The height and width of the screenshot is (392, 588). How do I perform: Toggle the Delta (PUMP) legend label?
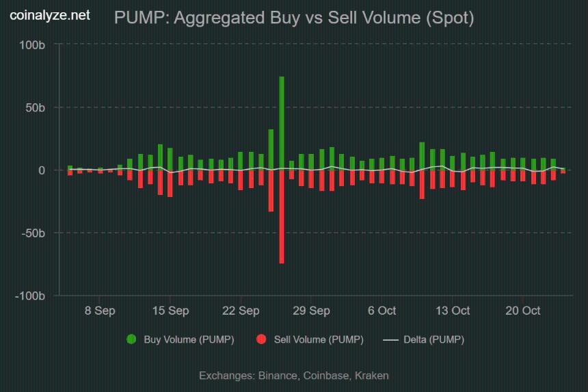433,339
